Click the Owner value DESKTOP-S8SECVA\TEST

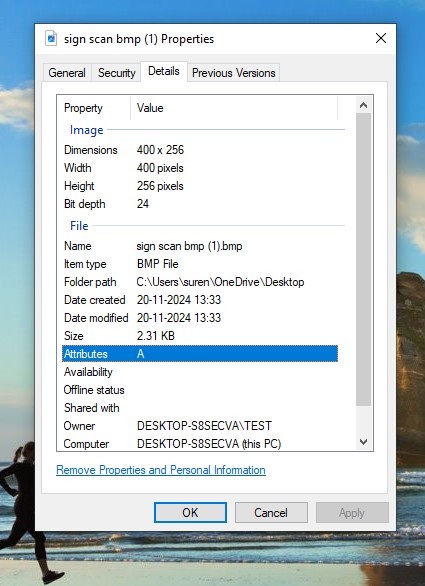[x=204, y=426]
